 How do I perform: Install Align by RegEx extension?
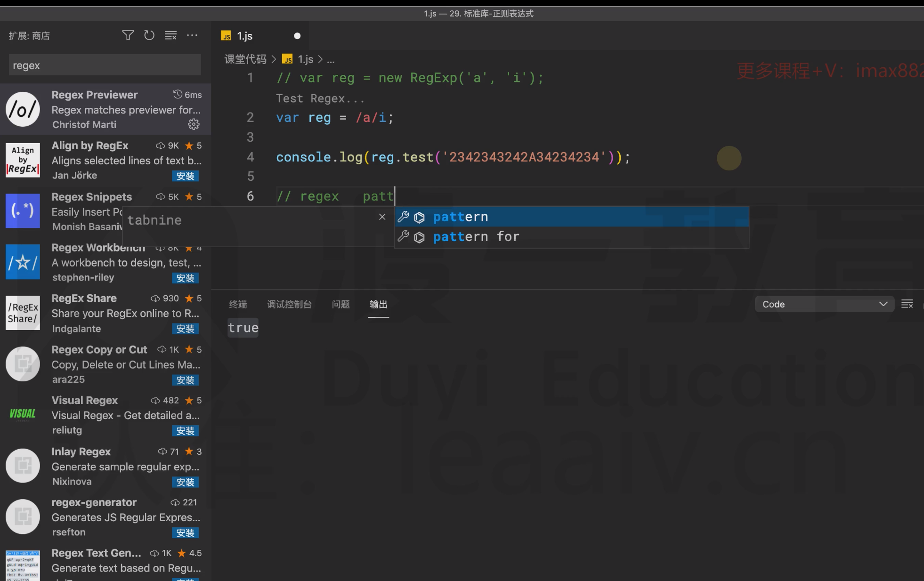click(186, 176)
